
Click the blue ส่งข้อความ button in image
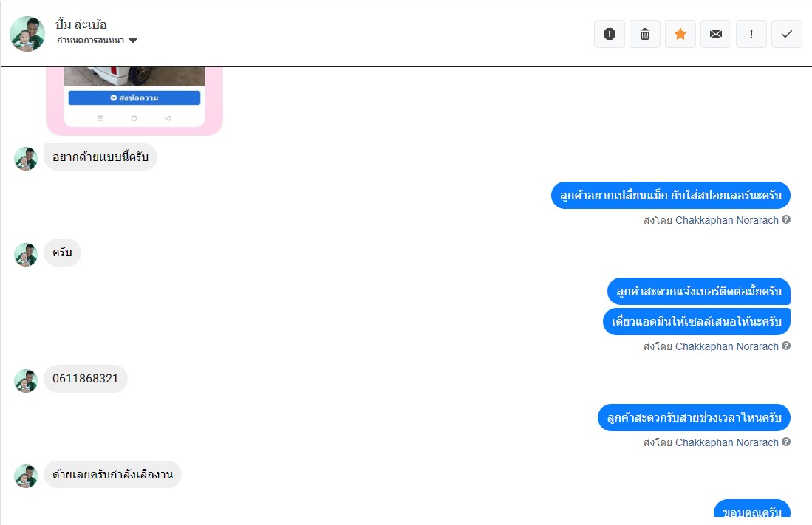tap(134, 98)
